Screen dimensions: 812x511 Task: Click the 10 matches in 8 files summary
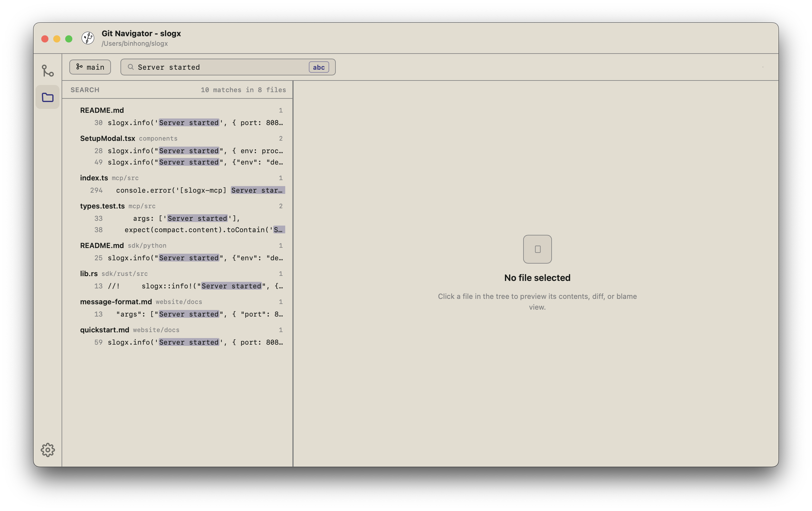tap(243, 90)
